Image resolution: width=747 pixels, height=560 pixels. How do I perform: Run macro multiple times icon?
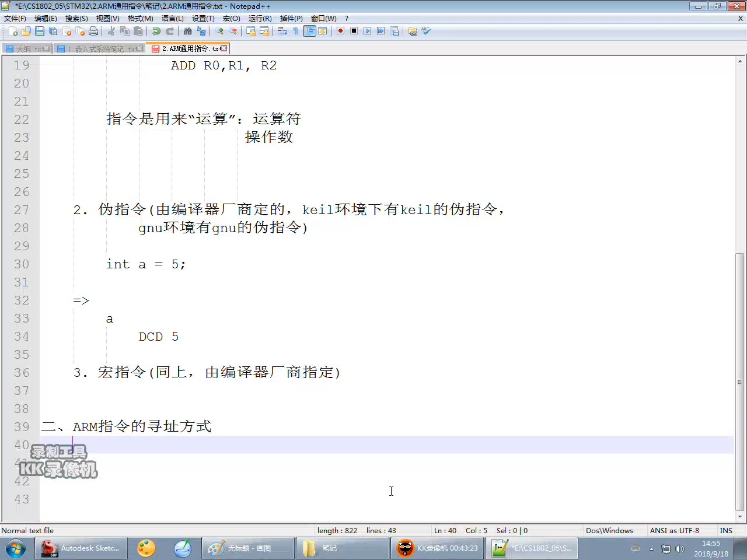coord(381,31)
